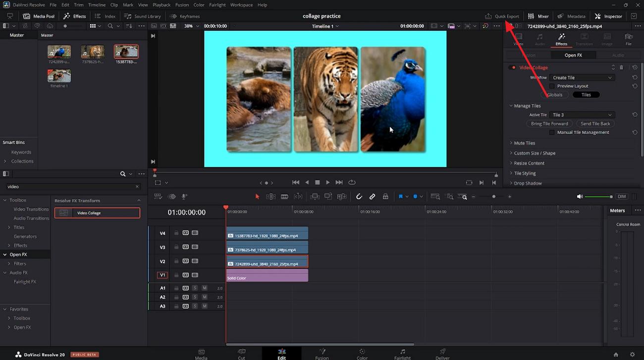Switch to the Color page
The width and height of the screenshot is (644, 360).
coord(362,353)
